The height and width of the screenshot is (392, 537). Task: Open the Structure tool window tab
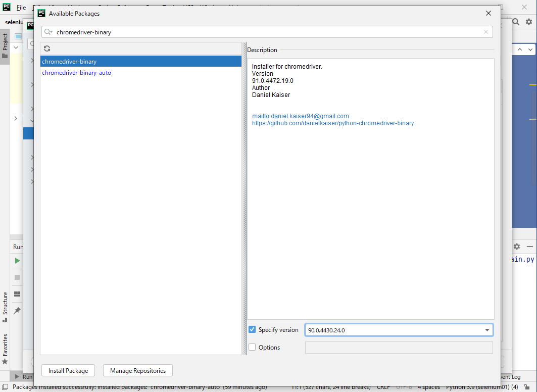pyautogui.click(x=5, y=303)
